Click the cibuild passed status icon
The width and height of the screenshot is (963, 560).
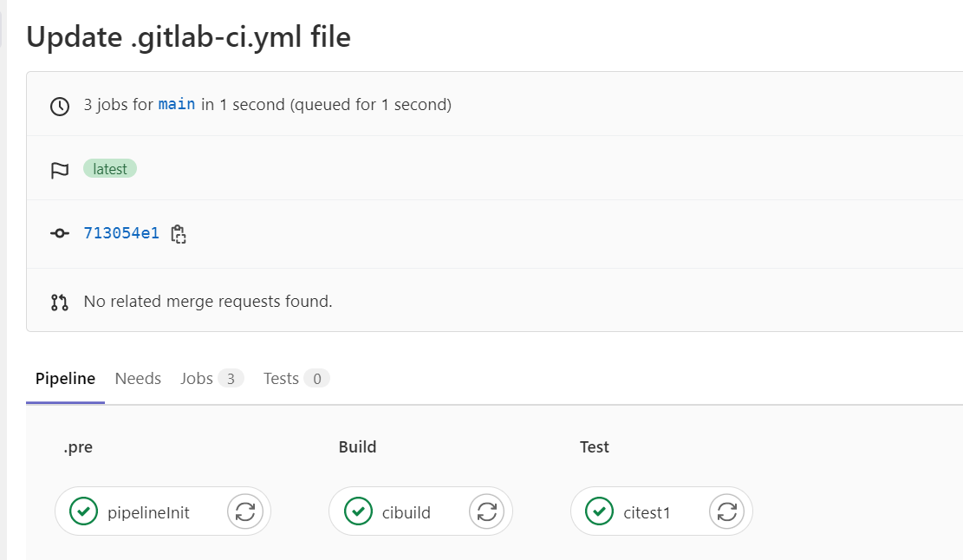pos(358,511)
